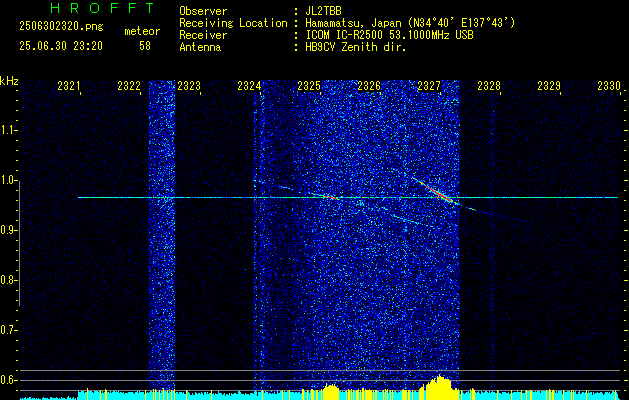Click the observer callsign JL2TBB
The image size is (629, 400).
[x=323, y=11]
